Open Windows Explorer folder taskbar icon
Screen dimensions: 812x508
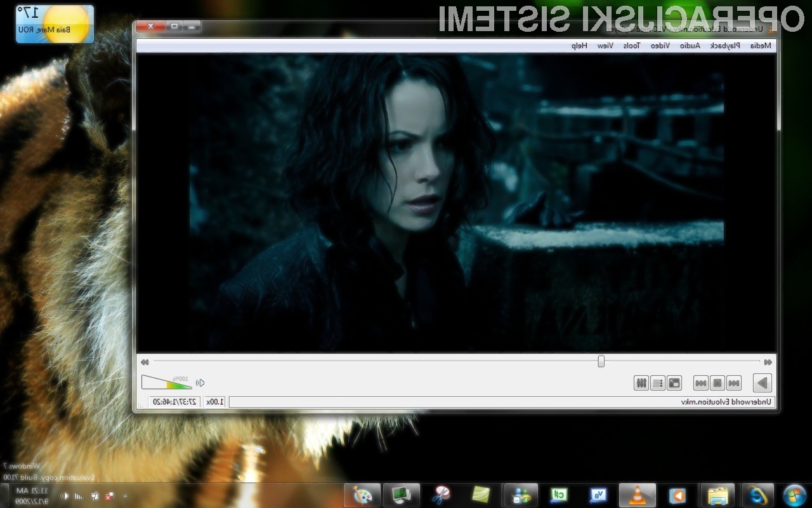[x=717, y=495]
